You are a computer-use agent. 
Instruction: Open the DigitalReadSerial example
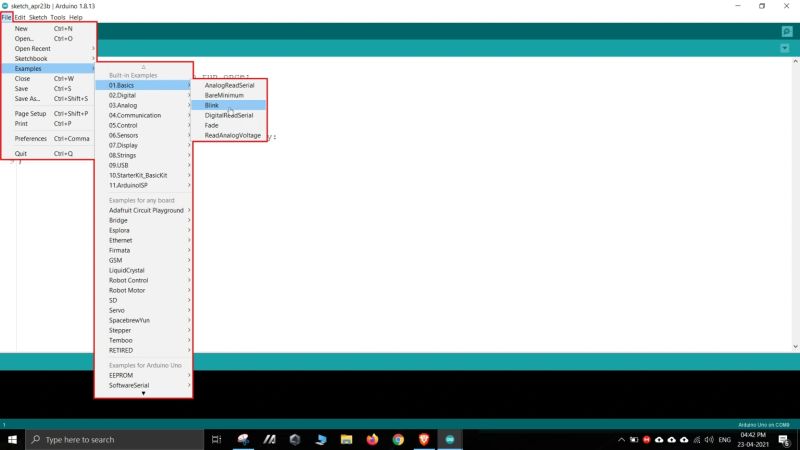(x=229, y=115)
